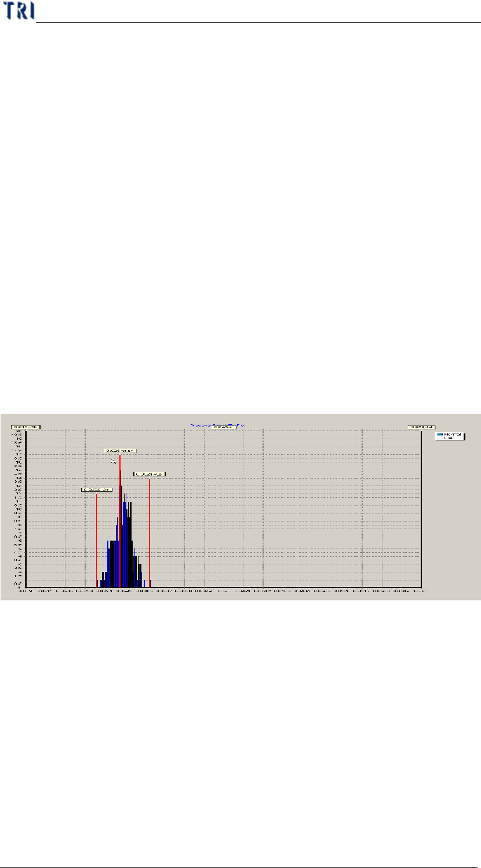Click the top-center value label box on chart
Image resolution: width=481 pixels, height=868 pixels.
pos(224,427)
